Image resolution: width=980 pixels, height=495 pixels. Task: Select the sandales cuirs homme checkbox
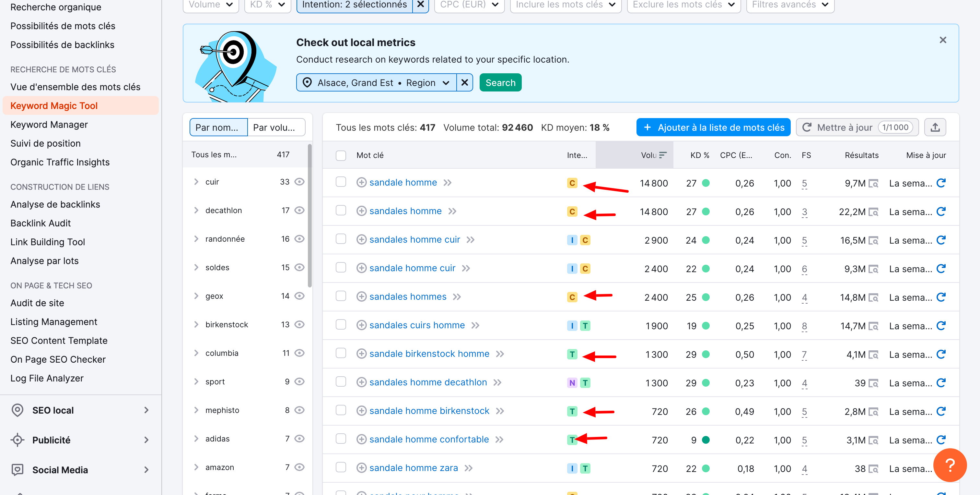click(341, 325)
